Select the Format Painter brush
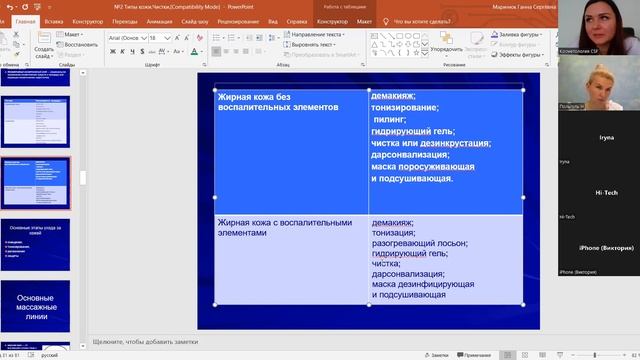The image size is (640, 360). tap(17, 54)
